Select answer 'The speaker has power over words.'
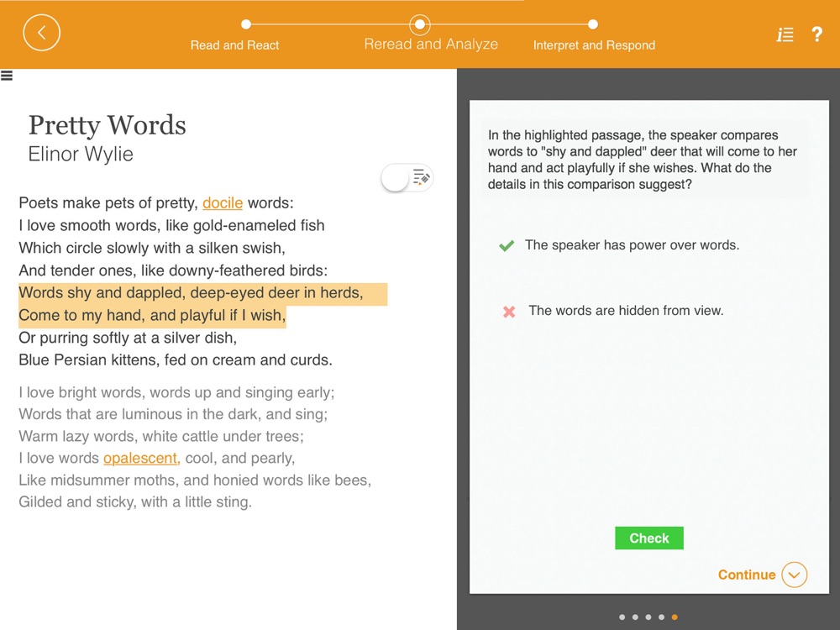840x630 pixels. (632, 244)
